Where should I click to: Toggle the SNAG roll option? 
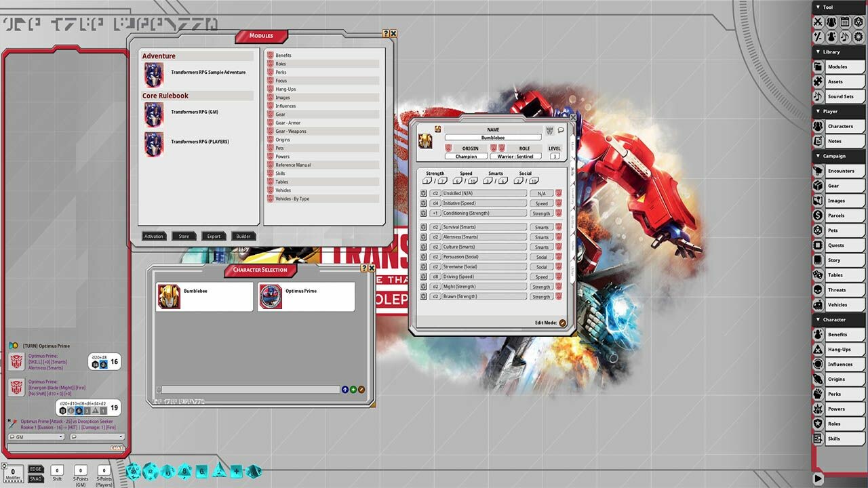click(36, 479)
